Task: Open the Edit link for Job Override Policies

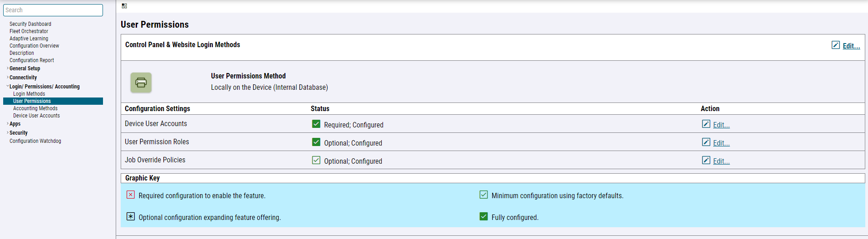Action: pos(721,161)
